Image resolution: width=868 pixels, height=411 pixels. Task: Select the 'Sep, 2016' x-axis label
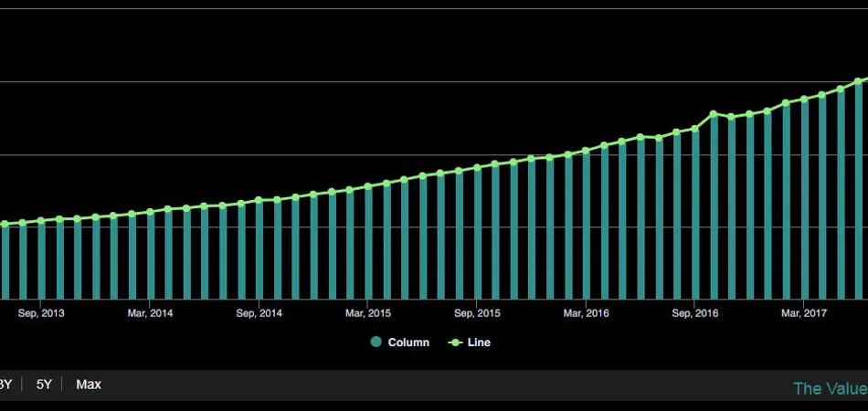[x=695, y=313]
